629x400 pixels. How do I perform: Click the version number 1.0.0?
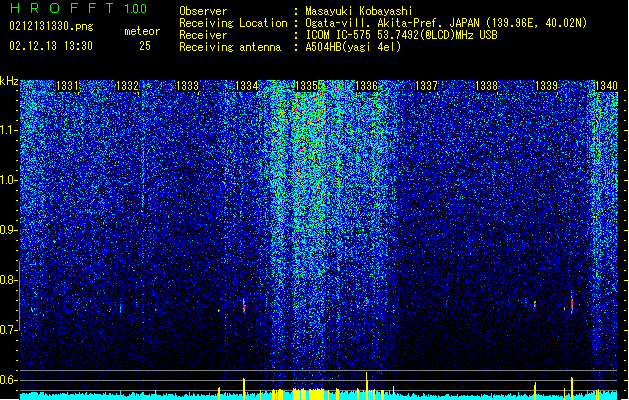pyautogui.click(x=135, y=8)
